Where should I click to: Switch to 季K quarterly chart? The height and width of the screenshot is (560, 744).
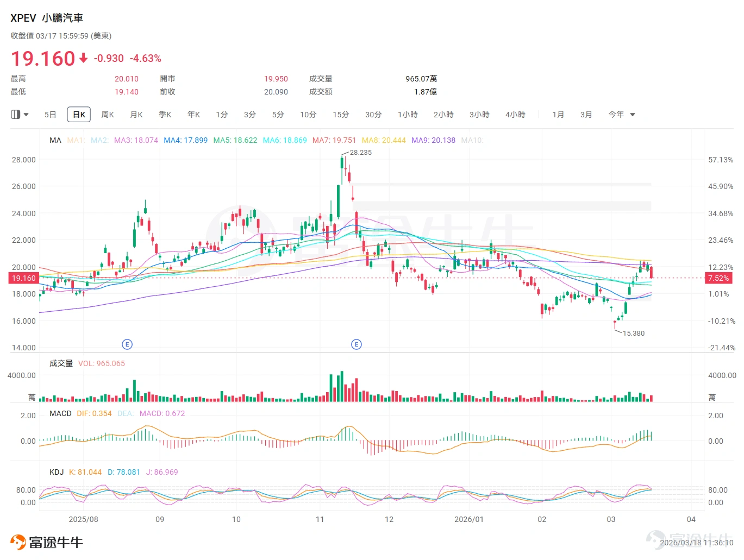tap(165, 115)
